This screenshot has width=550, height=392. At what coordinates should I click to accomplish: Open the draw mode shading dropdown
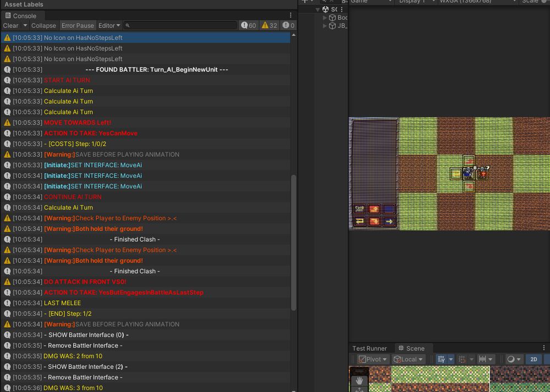[x=514, y=359]
